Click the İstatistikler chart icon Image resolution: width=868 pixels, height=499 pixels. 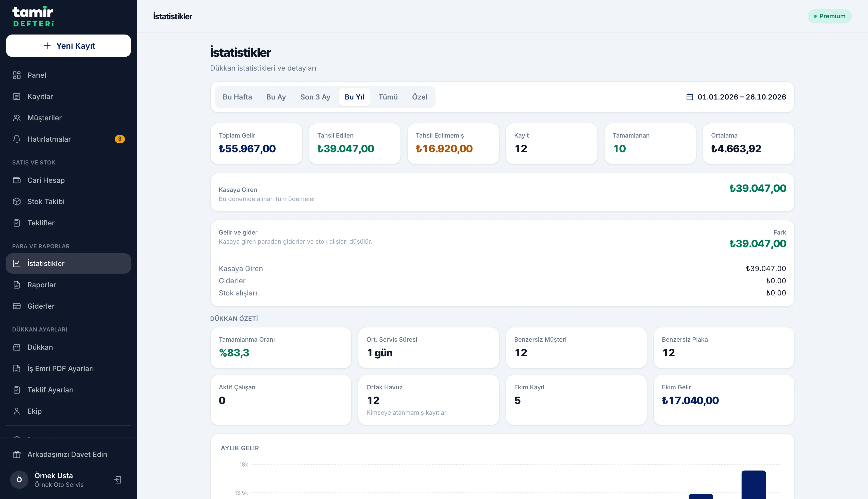tap(16, 263)
